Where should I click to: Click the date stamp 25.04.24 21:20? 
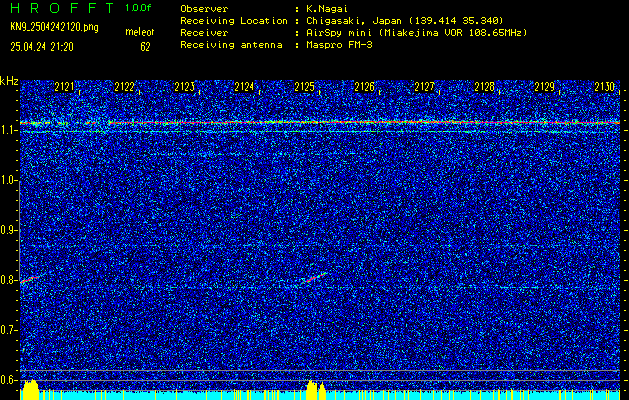pyautogui.click(x=42, y=47)
